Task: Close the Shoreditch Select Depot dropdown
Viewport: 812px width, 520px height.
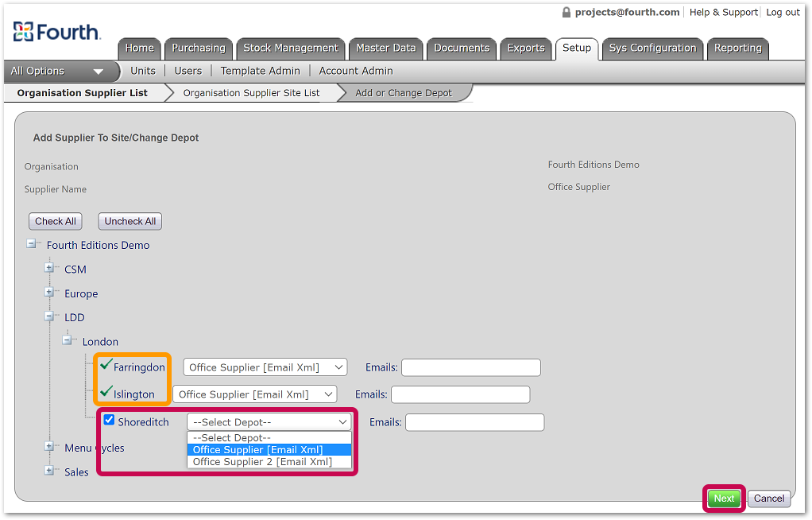Action: pos(269,422)
